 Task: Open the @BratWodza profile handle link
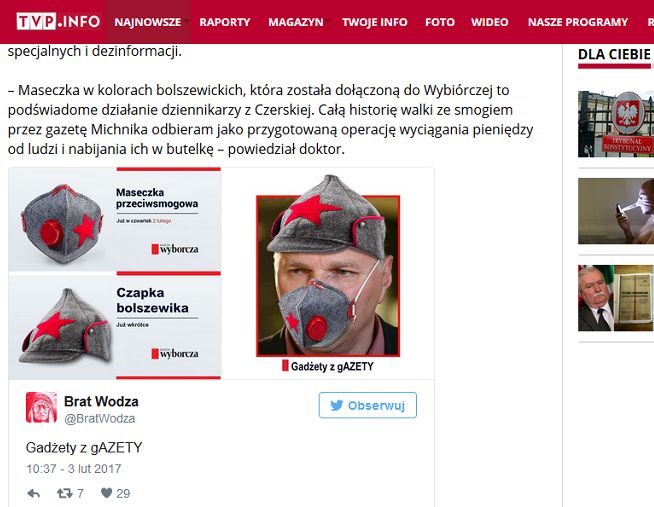click(100, 419)
